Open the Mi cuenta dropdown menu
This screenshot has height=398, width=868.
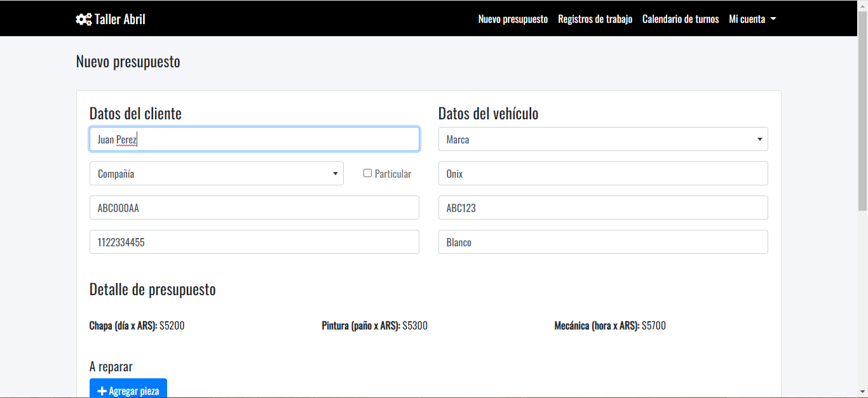tap(752, 19)
